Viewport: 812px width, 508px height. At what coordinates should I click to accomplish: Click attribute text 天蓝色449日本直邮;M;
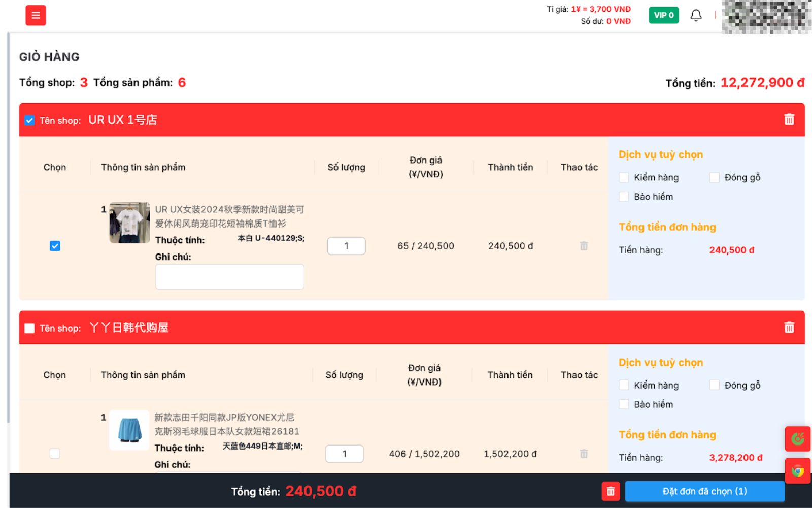point(262,446)
